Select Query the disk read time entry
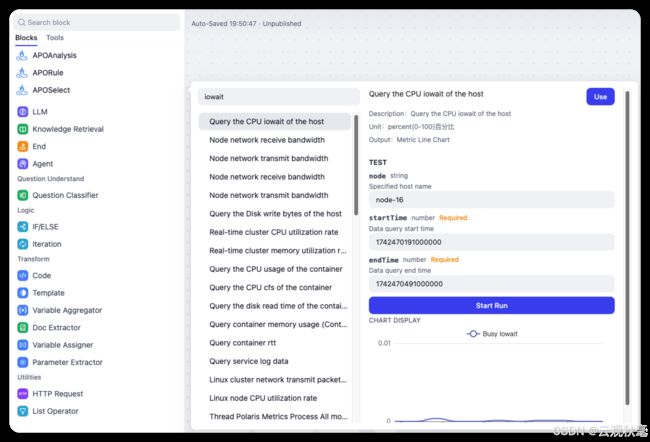This screenshot has height=442, width=650. click(x=274, y=306)
